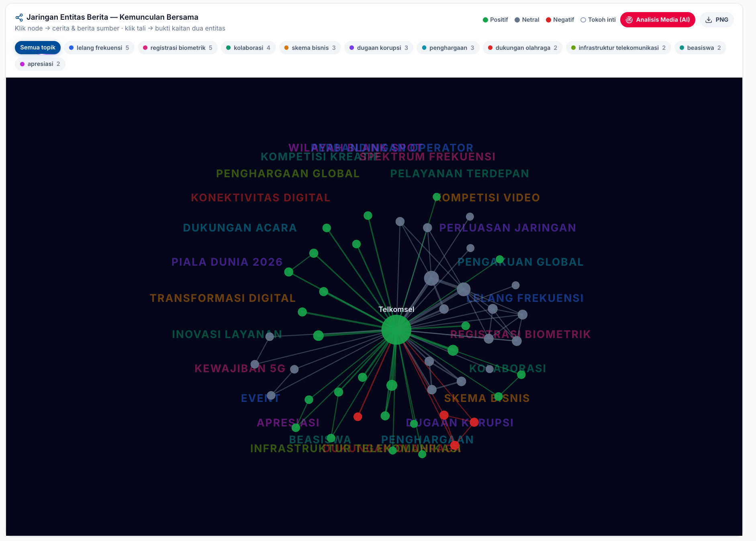Filter by the registrasi biometrik topic chip
The width and height of the screenshot is (756, 541).
(178, 47)
